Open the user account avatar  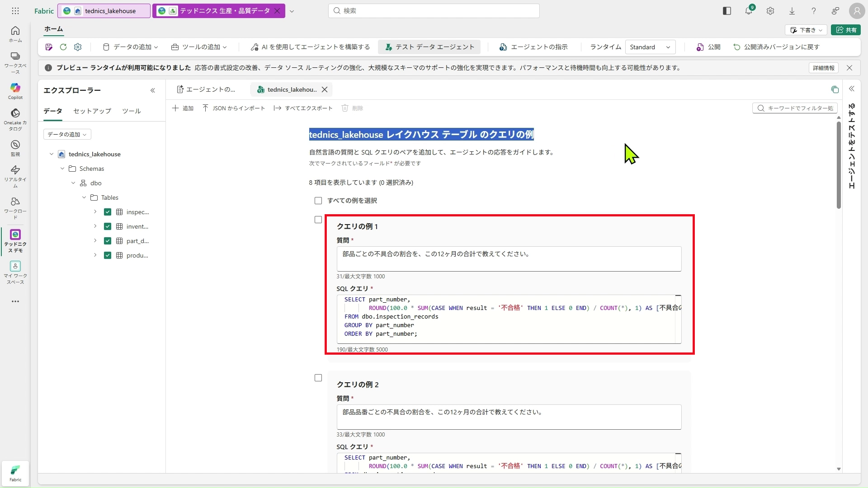857,11
